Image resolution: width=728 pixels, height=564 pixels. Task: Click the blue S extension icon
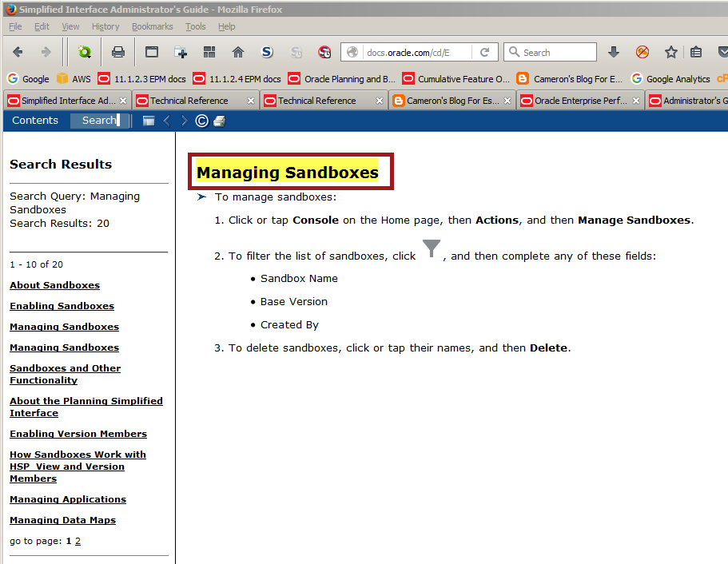point(267,52)
